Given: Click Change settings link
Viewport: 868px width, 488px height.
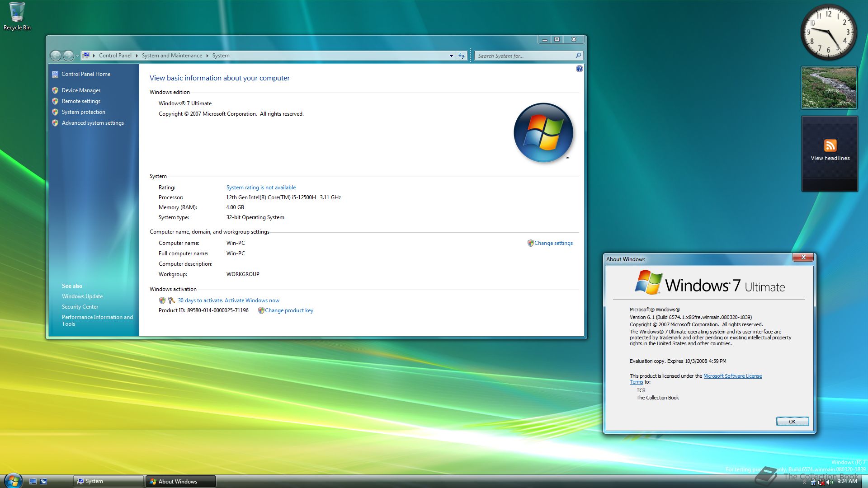Looking at the screenshot, I should click(553, 243).
